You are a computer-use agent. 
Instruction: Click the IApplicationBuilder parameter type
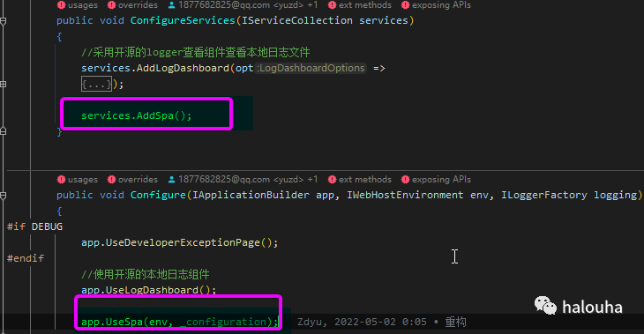(251, 195)
